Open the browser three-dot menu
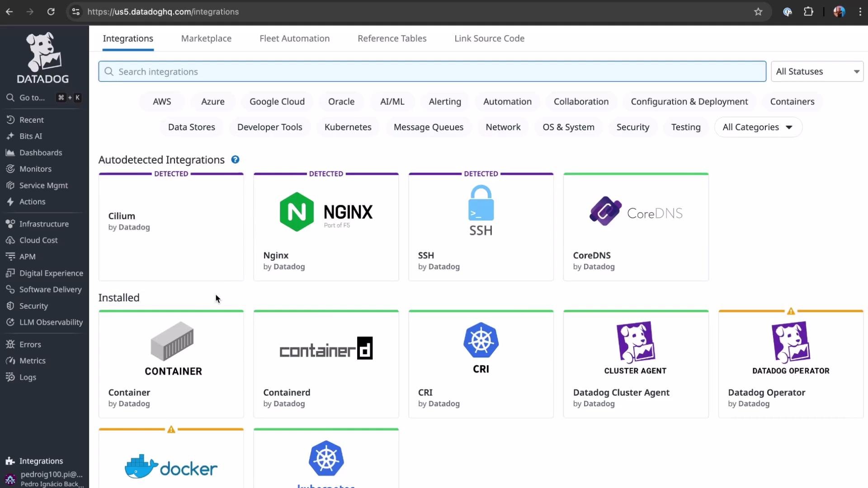The image size is (868, 488). tap(860, 12)
